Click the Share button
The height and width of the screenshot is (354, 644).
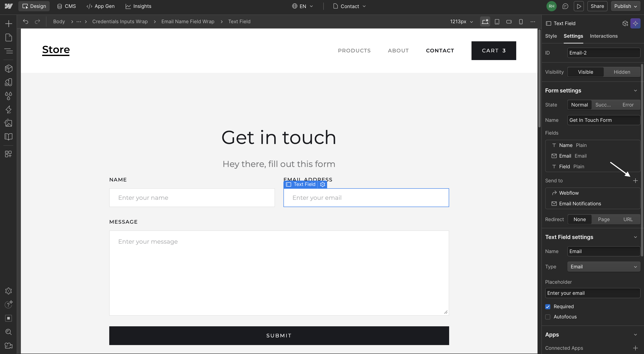coord(597,6)
